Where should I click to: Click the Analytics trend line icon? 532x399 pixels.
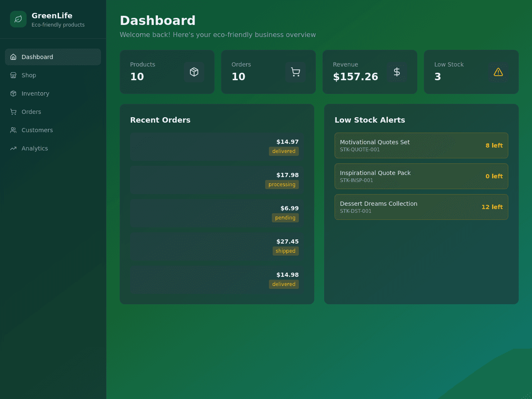[x=13, y=148]
